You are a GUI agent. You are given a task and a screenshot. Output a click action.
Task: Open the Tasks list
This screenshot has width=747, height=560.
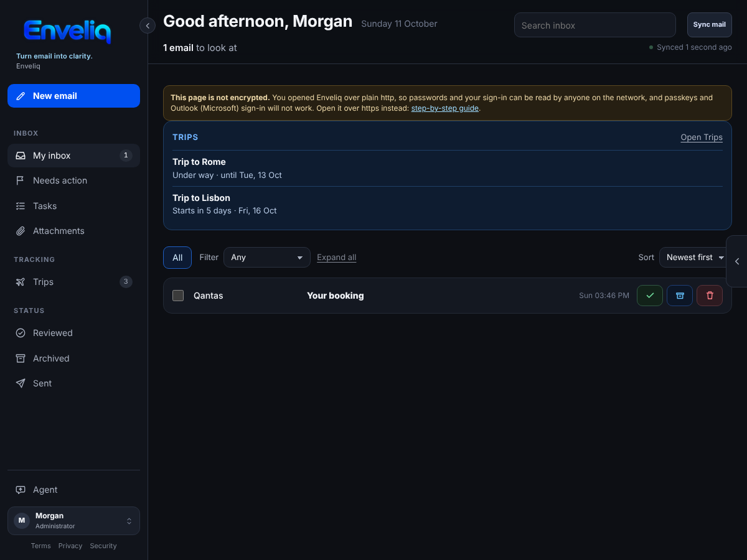(73, 206)
